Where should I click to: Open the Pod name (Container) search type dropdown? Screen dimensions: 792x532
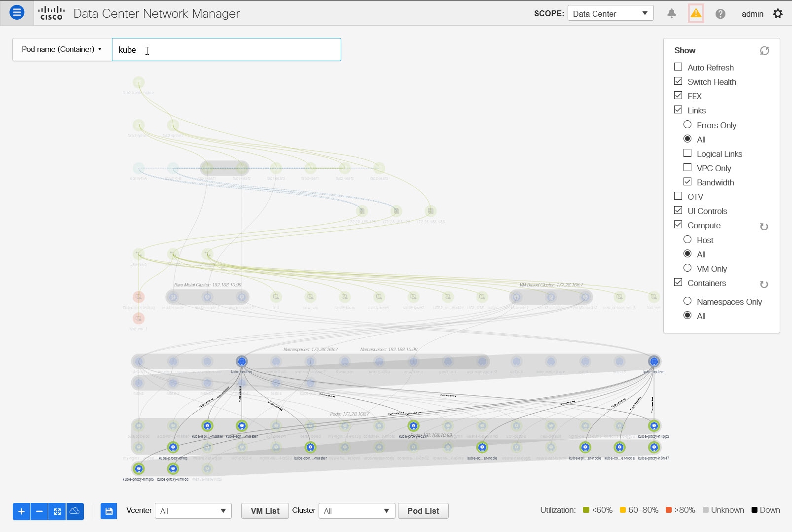click(x=62, y=49)
